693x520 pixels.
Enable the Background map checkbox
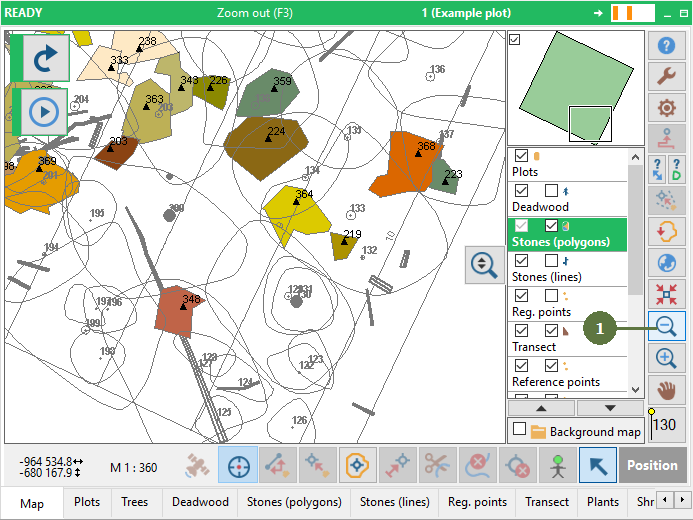coord(519,429)
